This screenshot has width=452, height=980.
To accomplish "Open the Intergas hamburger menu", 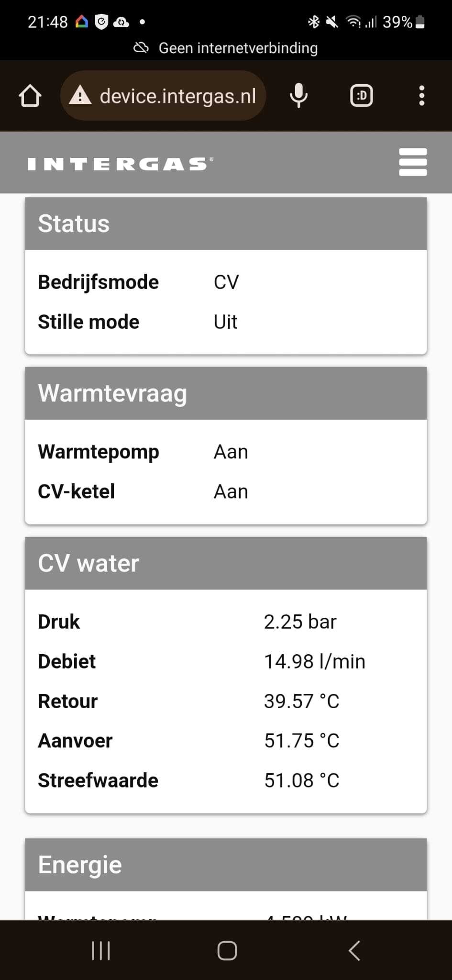I will pos(412,162).
